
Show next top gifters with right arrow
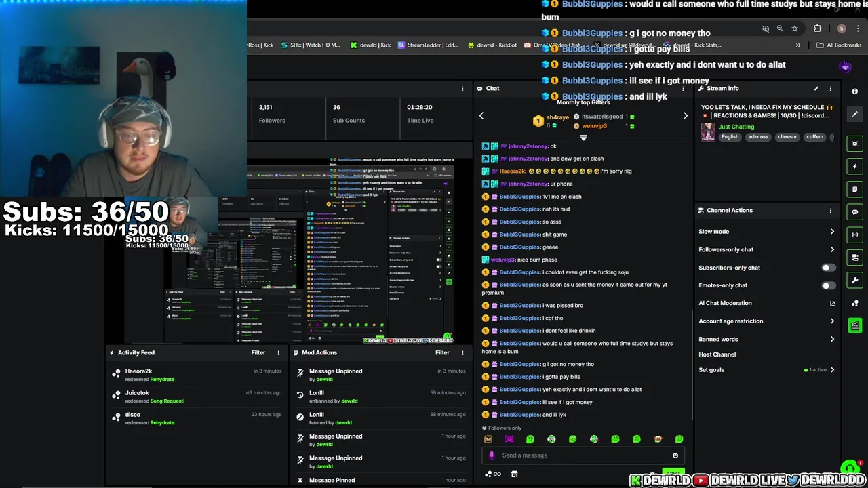point(685,116)
